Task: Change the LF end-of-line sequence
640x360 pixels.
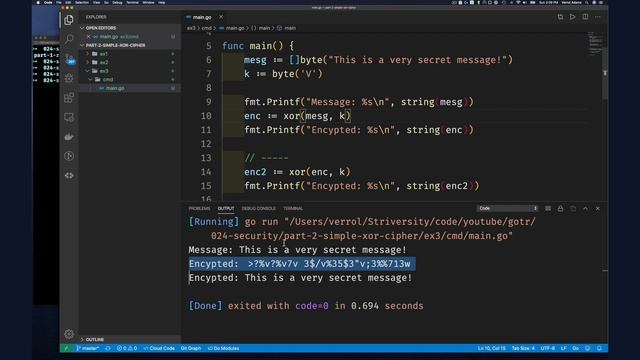Action: pyautogui.click(x=563, y=348)
